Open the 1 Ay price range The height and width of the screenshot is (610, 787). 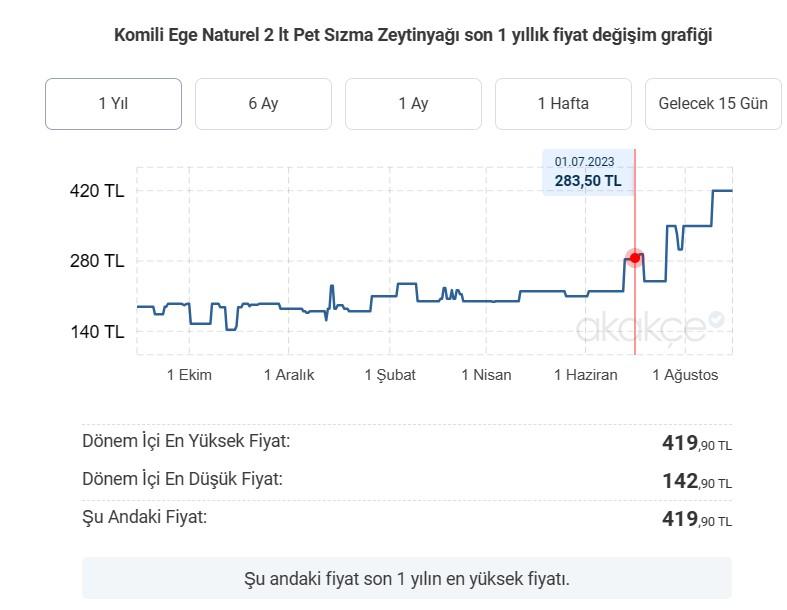pyautogui.click(x=413, y=104)
